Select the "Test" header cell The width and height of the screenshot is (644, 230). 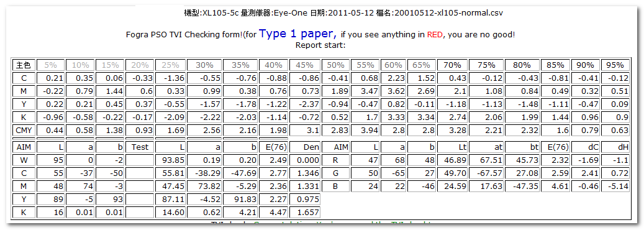[140, 147]
